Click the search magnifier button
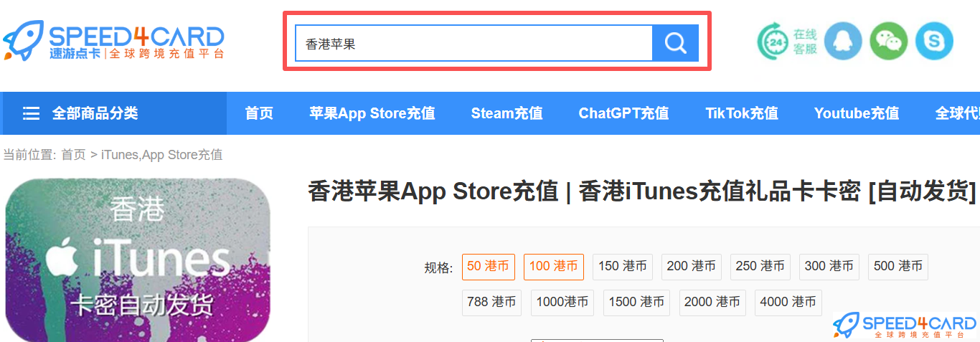 click(675, 43)
